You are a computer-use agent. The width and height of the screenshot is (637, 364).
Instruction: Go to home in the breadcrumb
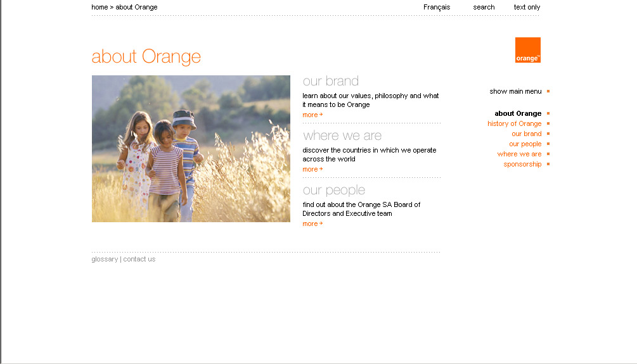click(100, 8)
